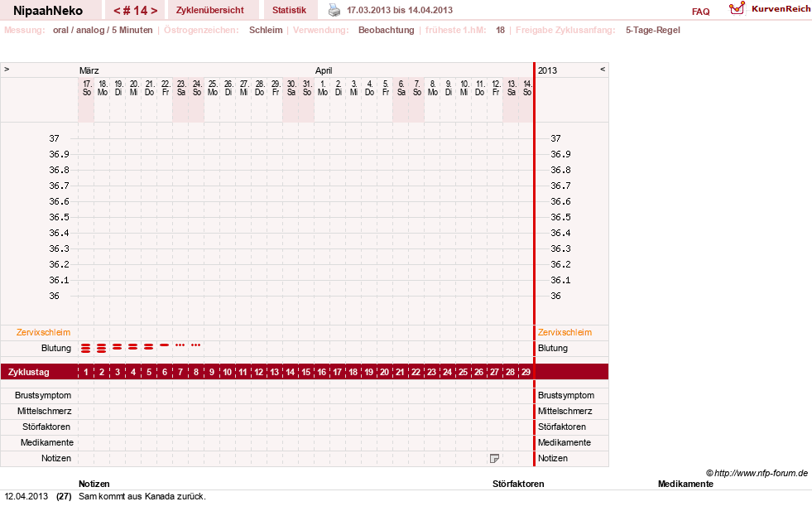Click the left Zervixschleim row label
This screenshot has height=516, width=812.
coord(44,333)
